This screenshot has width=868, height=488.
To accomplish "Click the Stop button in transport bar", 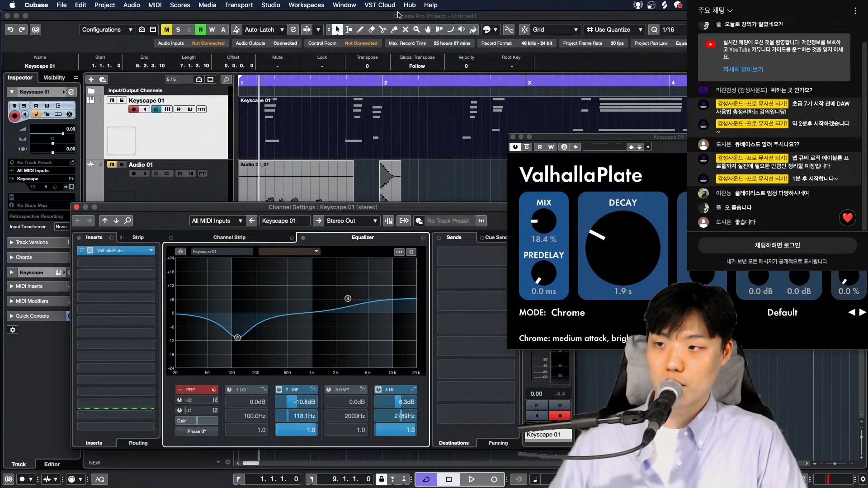I will (449, 479).
